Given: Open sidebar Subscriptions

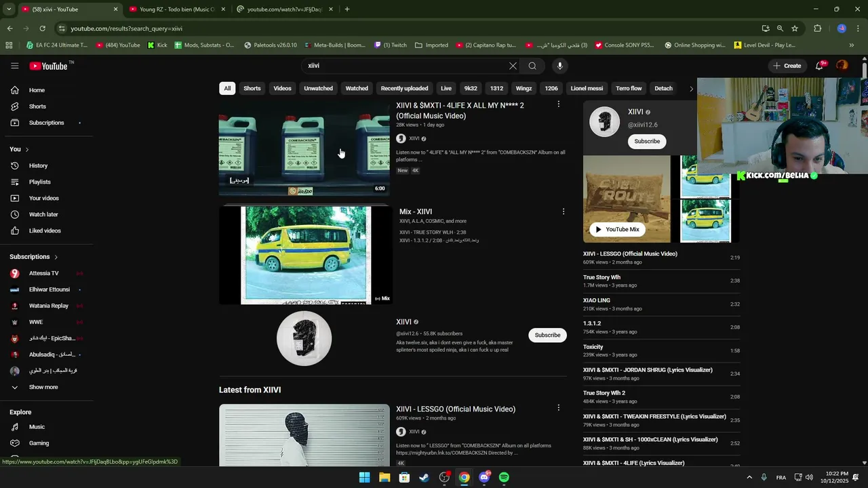Looking at the screenshot, I should tap(46, 123).
